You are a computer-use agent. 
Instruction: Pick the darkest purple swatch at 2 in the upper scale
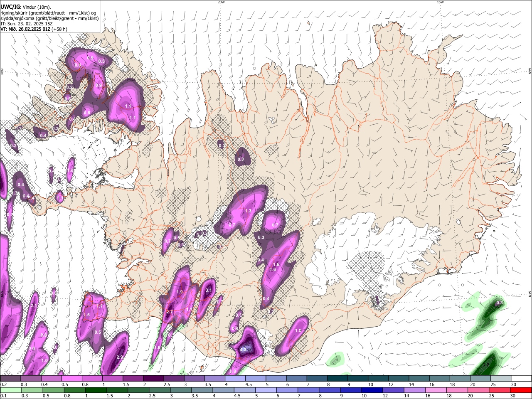click(153, 378)
